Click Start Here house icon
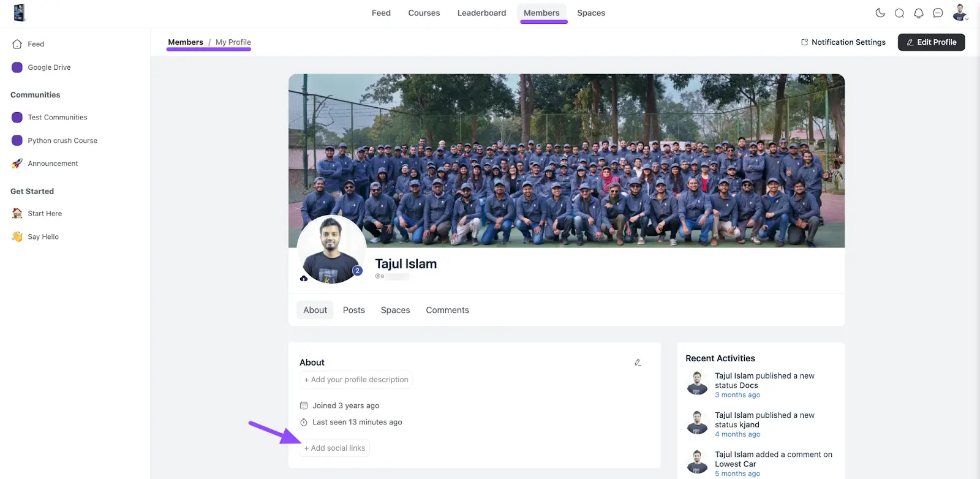Screen dimensions: 980x479 point(17,213)
